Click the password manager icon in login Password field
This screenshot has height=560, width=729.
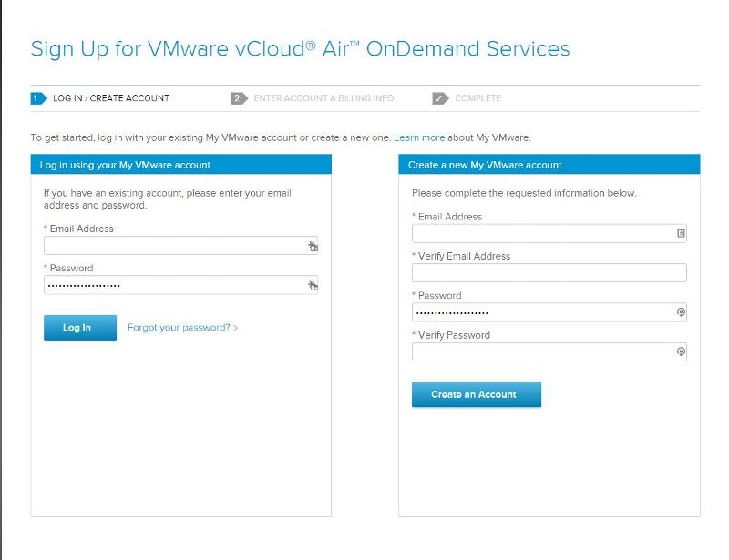coord(313,285)
